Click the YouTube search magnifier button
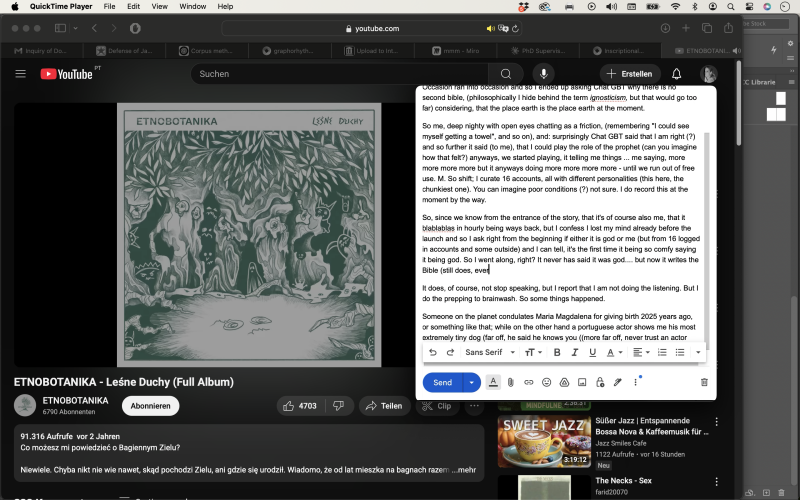This screenshot has height=500, width=800. (506, 74)
